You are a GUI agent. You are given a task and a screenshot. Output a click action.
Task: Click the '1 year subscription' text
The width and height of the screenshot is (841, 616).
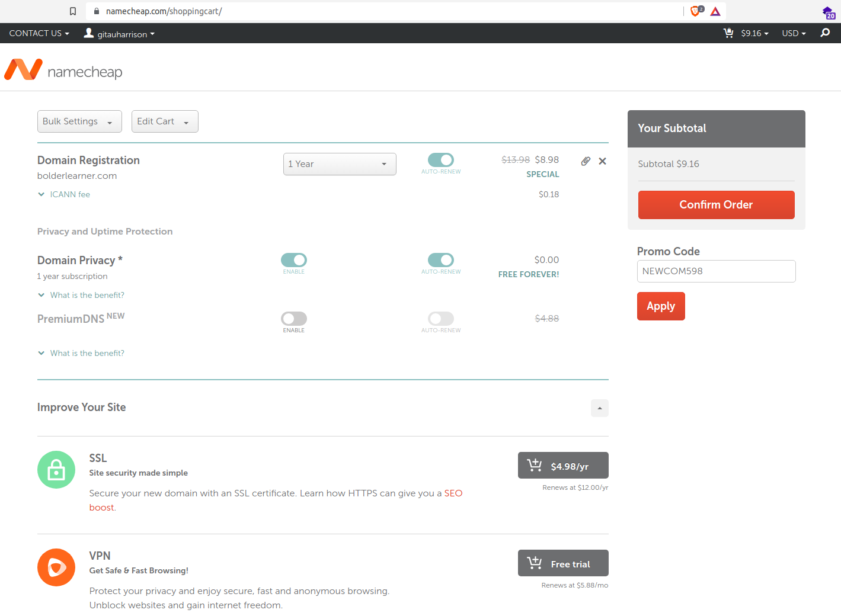[72, 277]
